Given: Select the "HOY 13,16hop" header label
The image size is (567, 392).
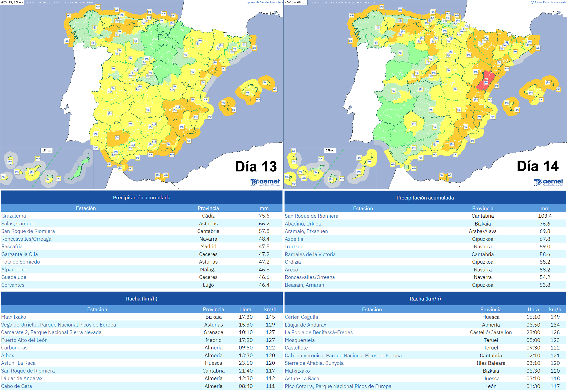Looking at the screenshot, I should point(12,3).
